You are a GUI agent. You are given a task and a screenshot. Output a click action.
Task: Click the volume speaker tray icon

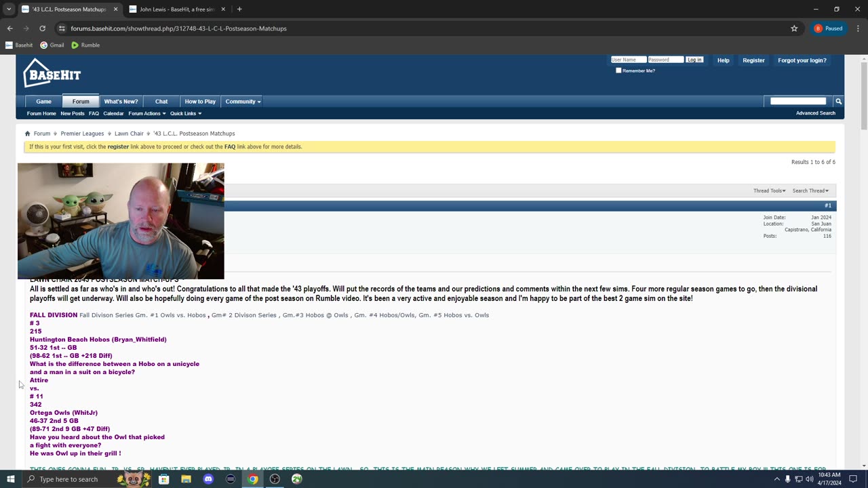[x=810, y=479]
